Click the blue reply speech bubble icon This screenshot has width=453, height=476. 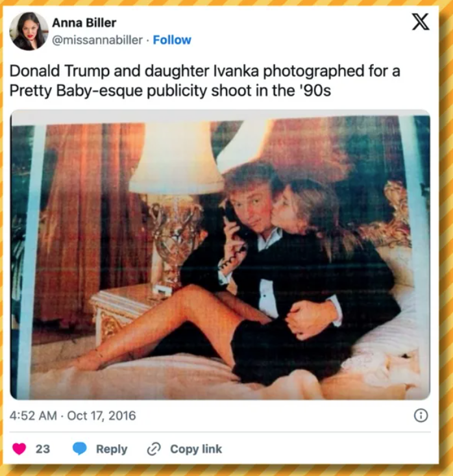(79, 449)
